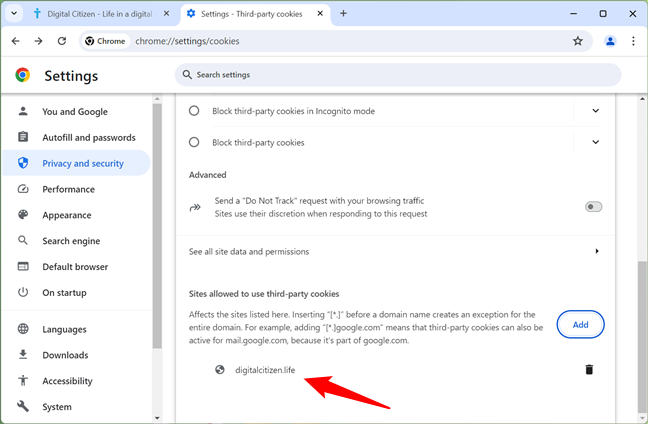Click the gauge icon beside Performance
This screenshot has width=648, height=424.
point(23,189)
